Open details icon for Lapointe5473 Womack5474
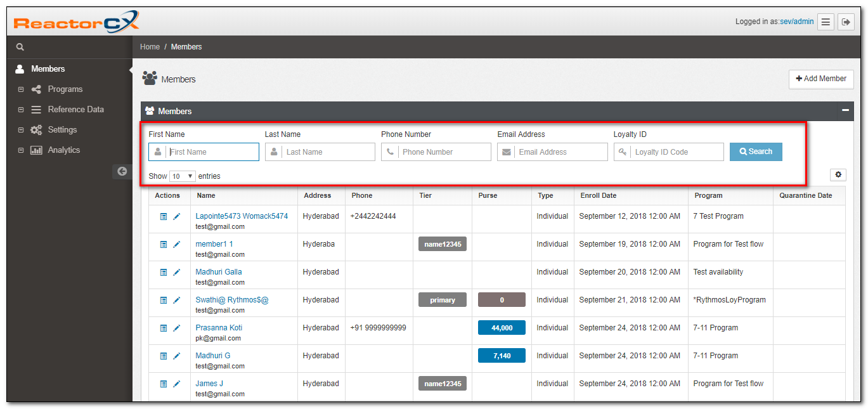Screen dimensions: 868x409 [164, 217]
